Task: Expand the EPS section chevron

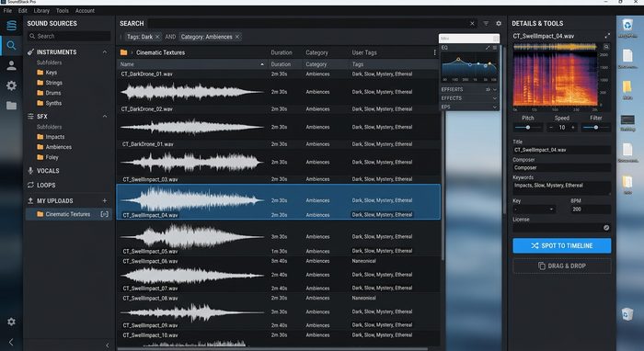Action: (495, 107)
